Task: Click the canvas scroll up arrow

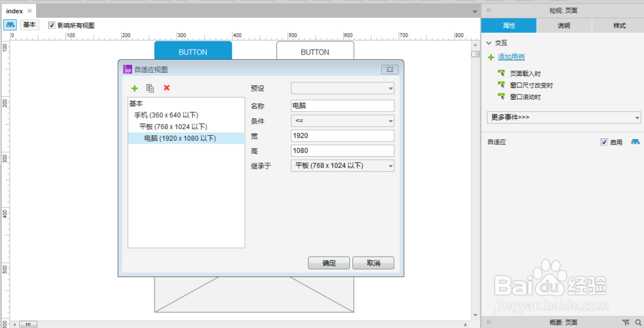Action: (x=475, y=44)
